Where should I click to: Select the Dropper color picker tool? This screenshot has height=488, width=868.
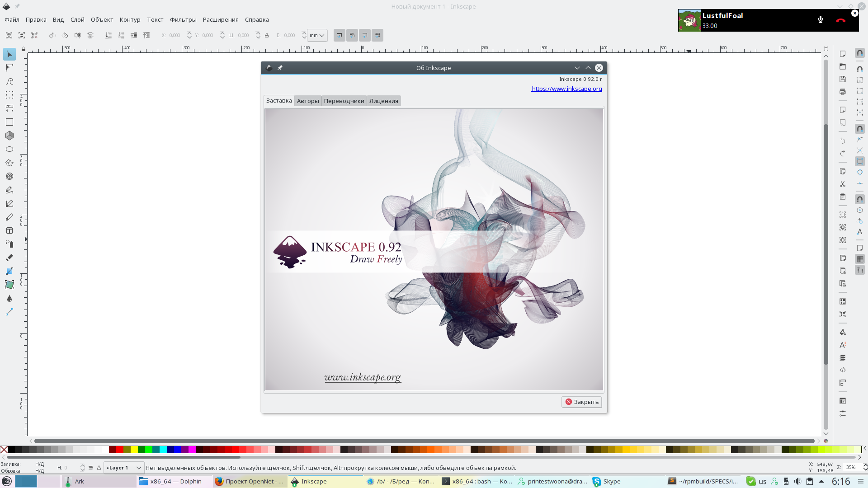point(9,298)
